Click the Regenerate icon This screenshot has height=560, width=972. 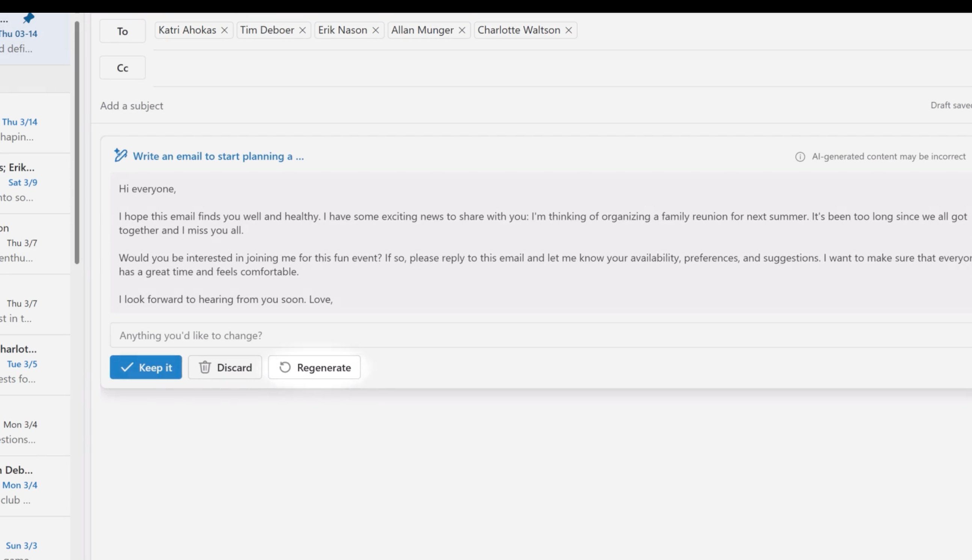284,367
